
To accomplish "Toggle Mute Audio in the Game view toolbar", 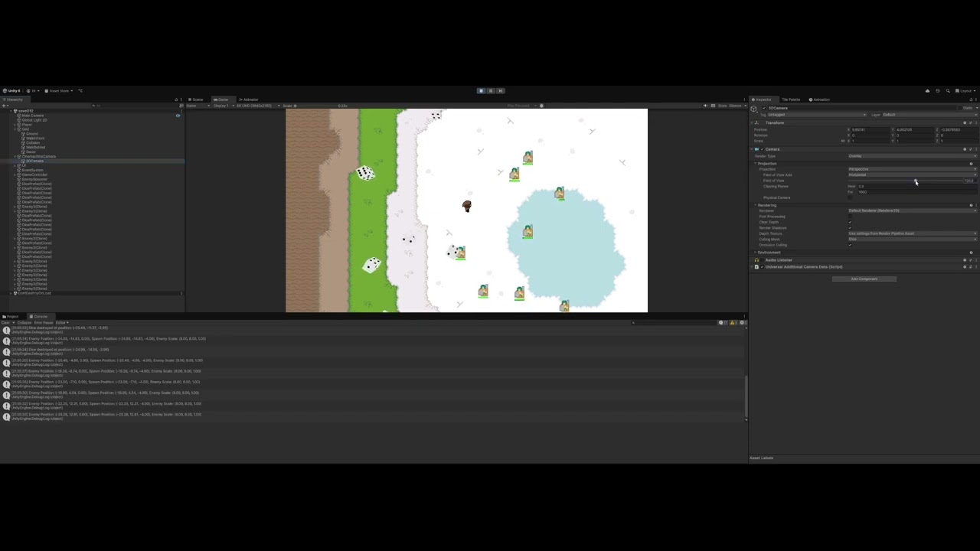I will coord(705,105).
